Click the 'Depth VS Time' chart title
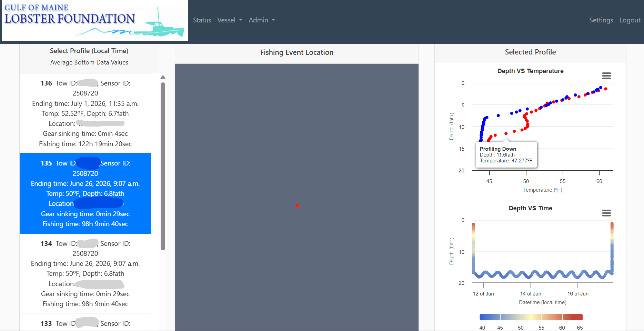 coord(530,208)
